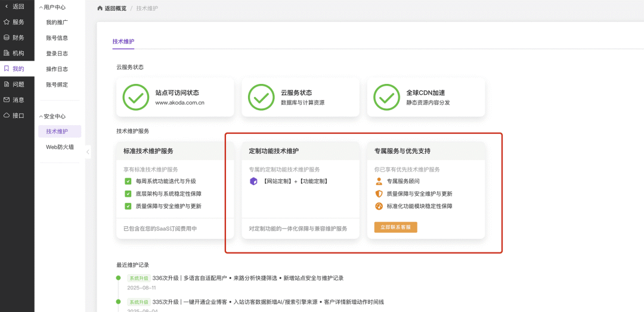Click the back arrow next to 返回
644x312 pixels.
tap(6, 6)
